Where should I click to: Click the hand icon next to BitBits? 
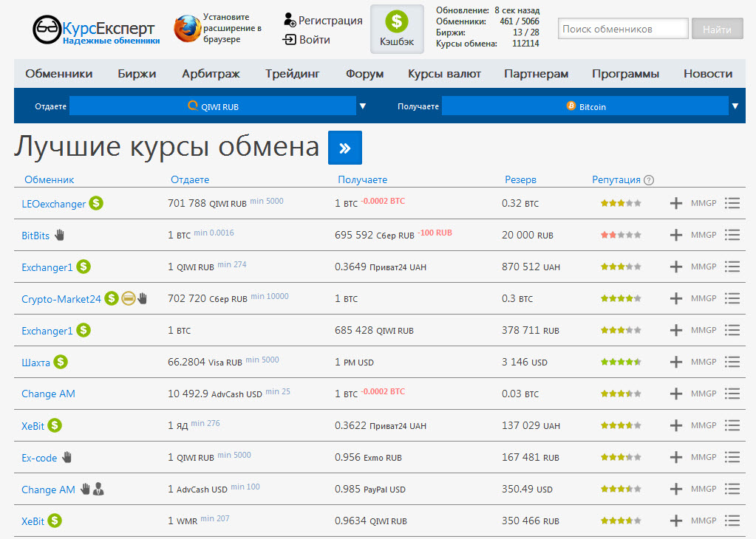tap(60, 235)
